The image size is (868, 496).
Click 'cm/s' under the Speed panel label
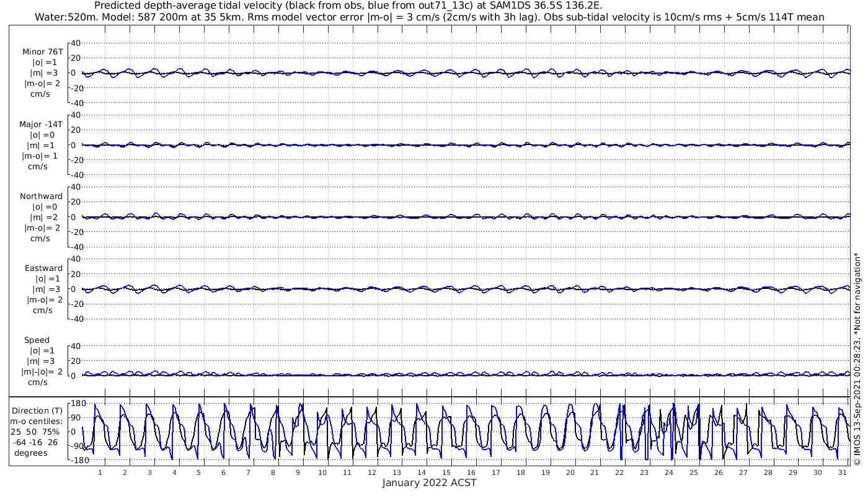point(37,383)
